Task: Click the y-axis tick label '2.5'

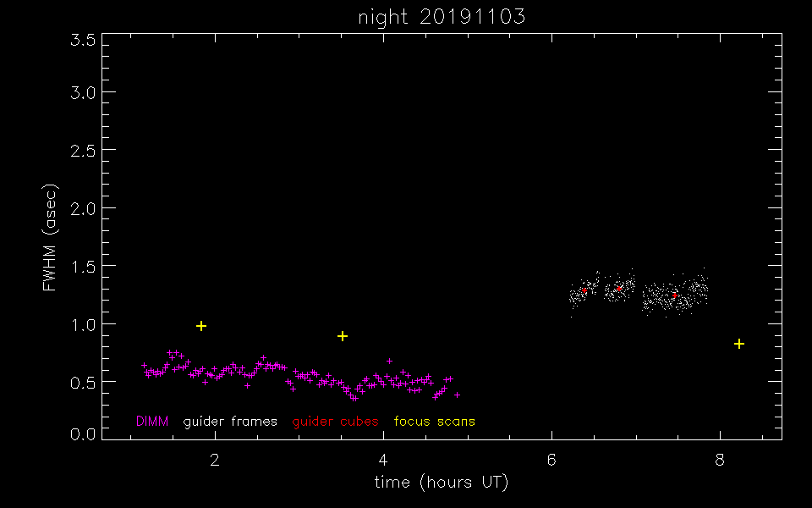Action: point(83,151)
